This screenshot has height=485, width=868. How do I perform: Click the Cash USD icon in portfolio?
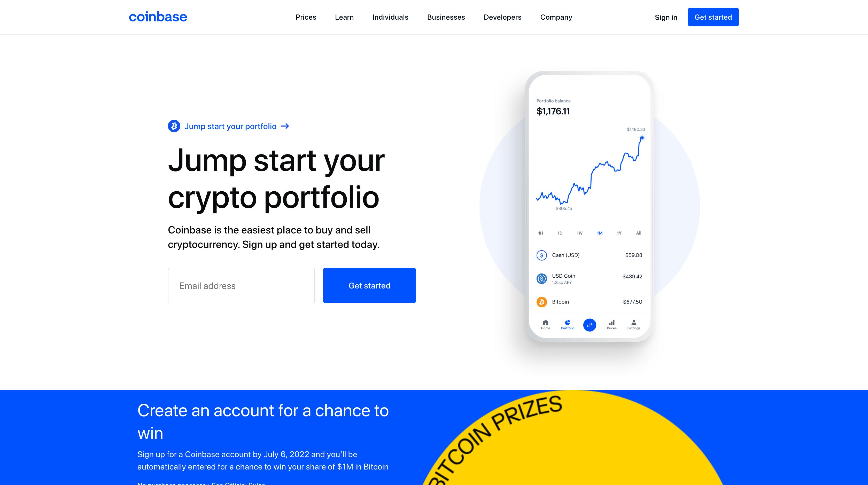pos(541,255)
